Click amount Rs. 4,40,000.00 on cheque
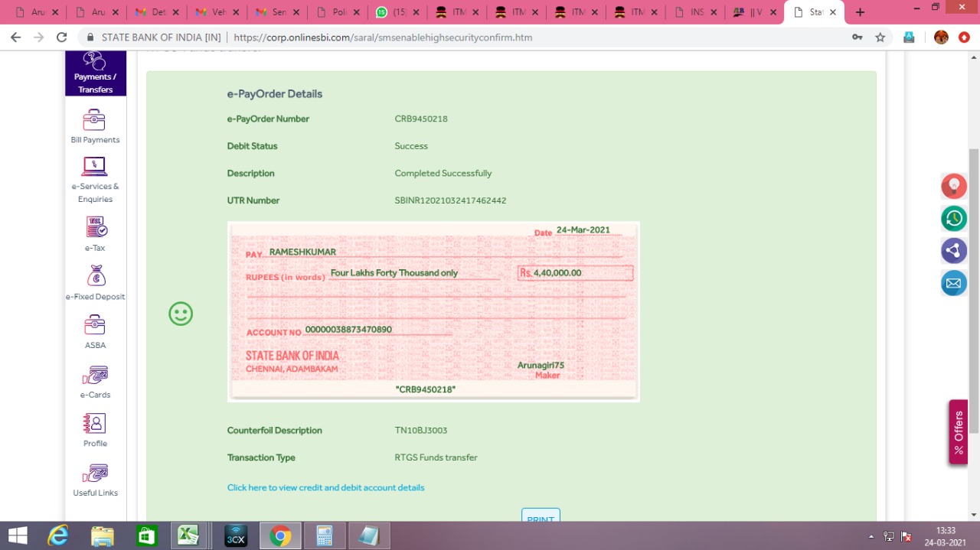The image size is (980, 550). (575, 273)
